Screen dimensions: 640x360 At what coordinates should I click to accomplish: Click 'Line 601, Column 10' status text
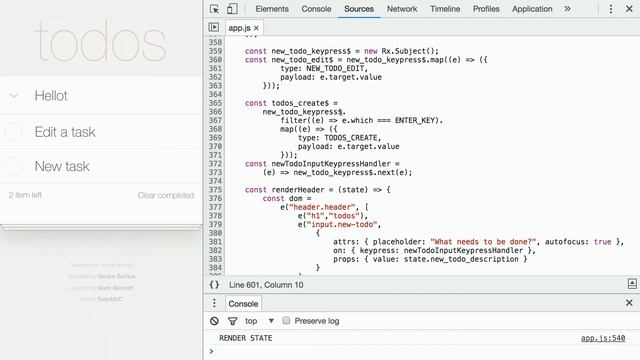pyautogui.click(x=266, y=285)
